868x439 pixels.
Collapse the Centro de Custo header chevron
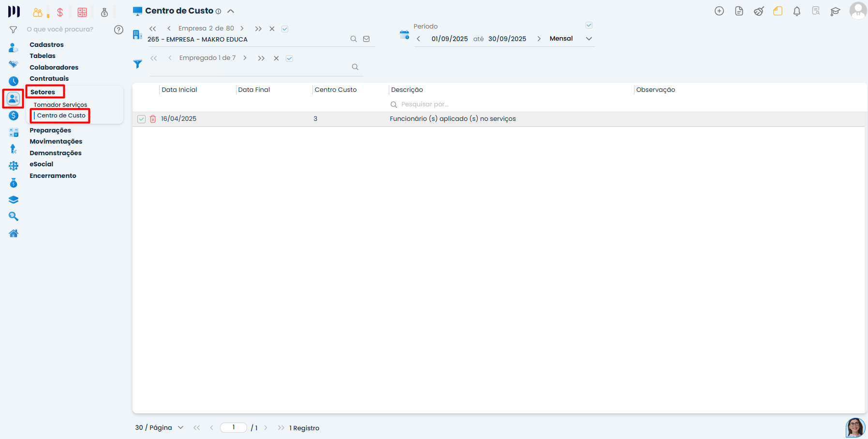pos(231,11)
